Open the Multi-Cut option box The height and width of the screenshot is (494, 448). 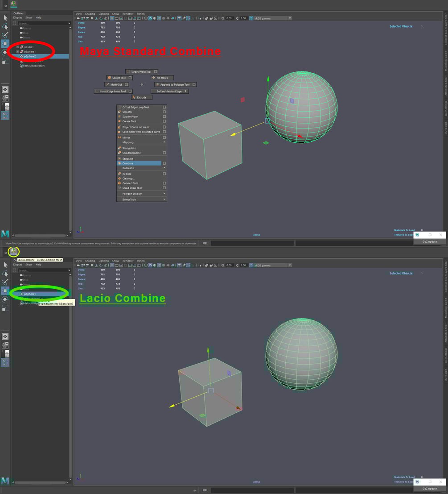pos(126,84)
